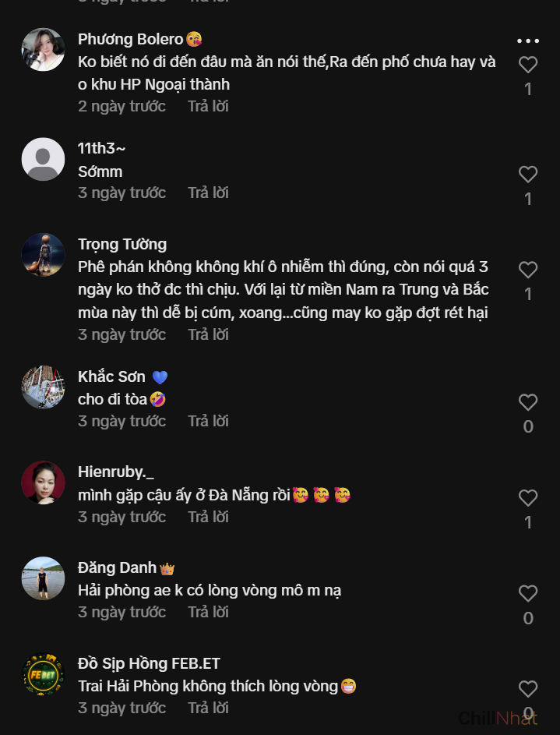Like Phương Bolero's comment with heart icon

coord(528,65)
